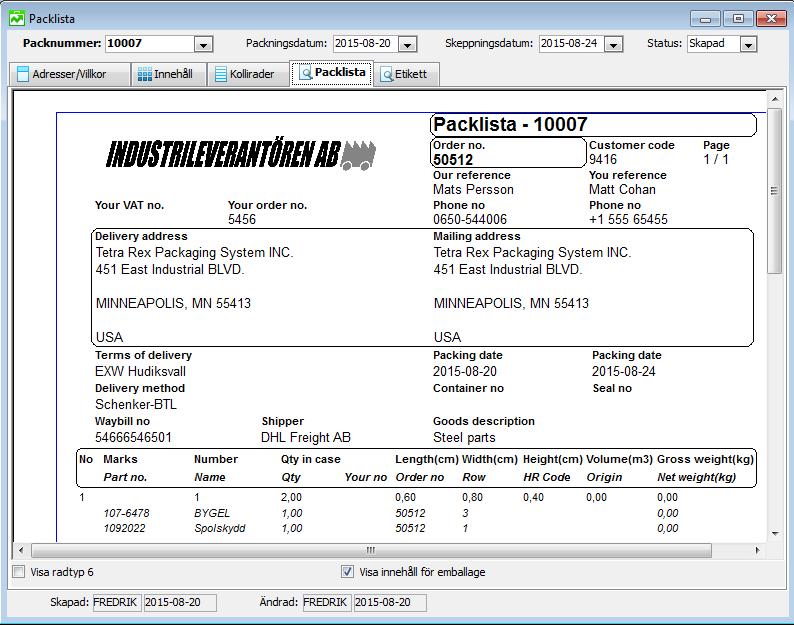Click part number 1092022
This screenshot has height=625, width=794.
point(124,528)
